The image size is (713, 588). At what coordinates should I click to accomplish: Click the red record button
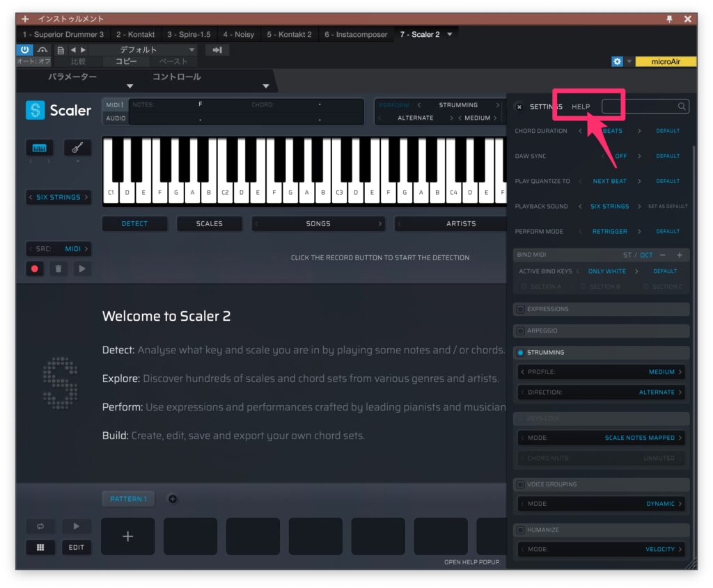[x=34, y=269]
